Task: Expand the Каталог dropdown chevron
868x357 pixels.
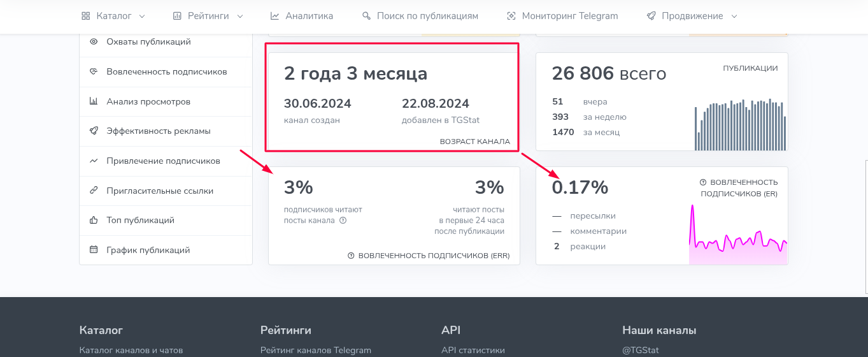Action: tap(141, 17)
